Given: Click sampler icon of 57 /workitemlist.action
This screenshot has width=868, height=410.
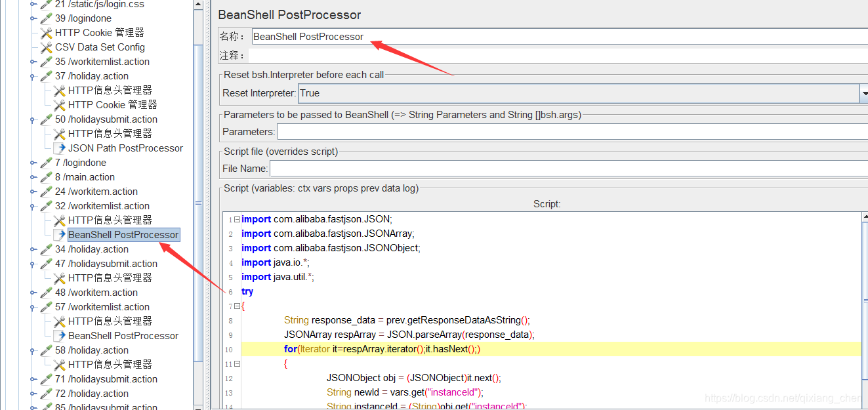Looking at the screenshot, I should (46, 307).
